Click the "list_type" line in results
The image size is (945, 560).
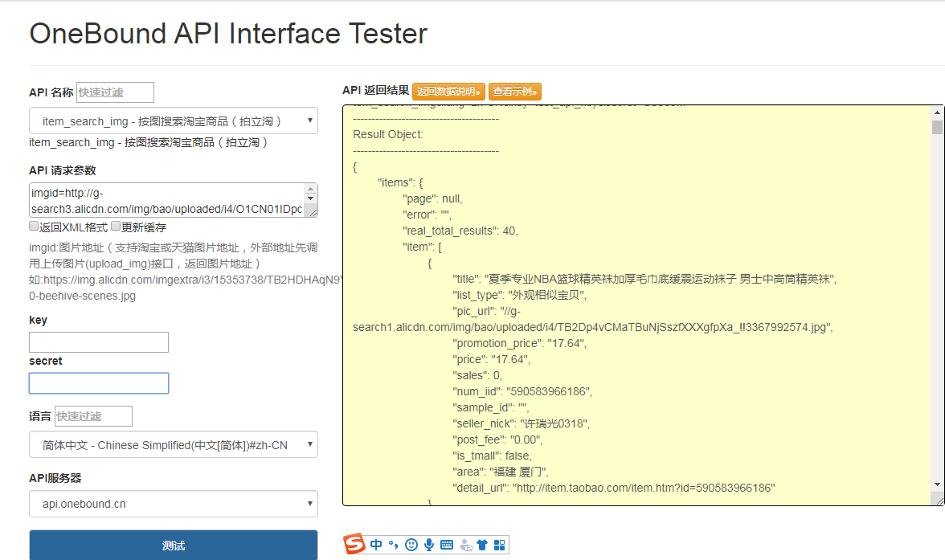coord(519,296)
